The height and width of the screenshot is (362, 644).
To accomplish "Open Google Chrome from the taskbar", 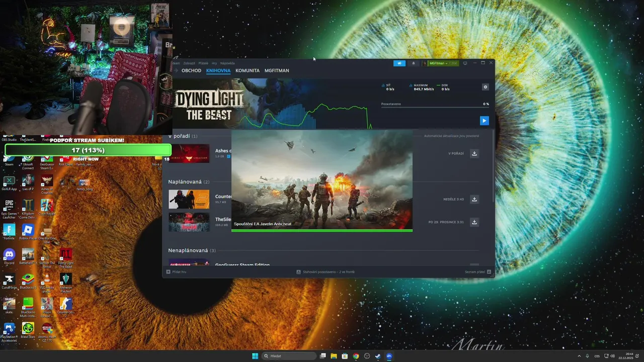I will point(356,356).
